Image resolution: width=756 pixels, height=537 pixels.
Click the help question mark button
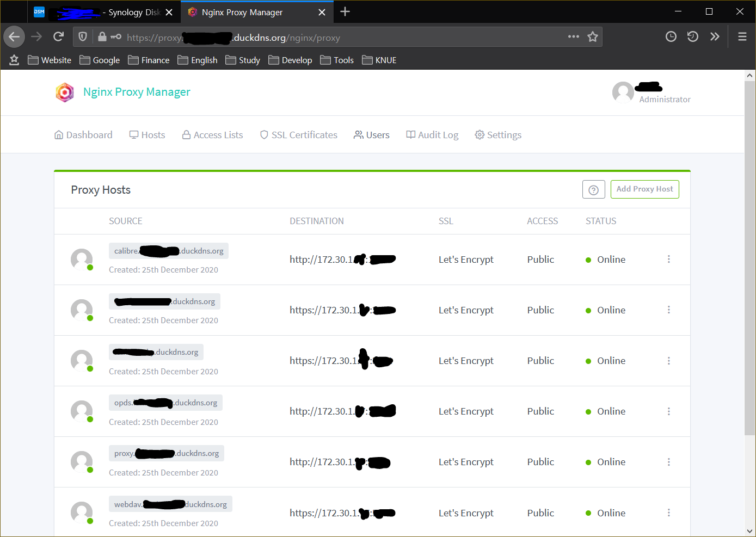tap(594, 189)
